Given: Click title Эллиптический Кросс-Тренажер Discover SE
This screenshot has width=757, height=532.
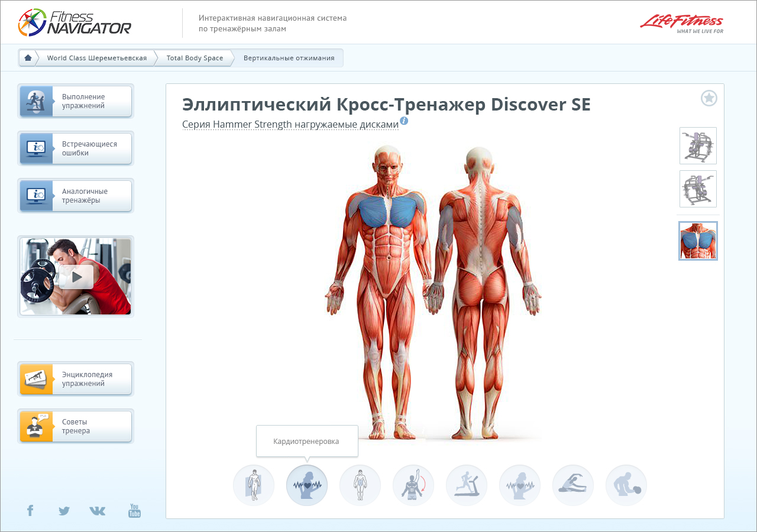Looking at the screenshot, I should (x=386, y=105).
